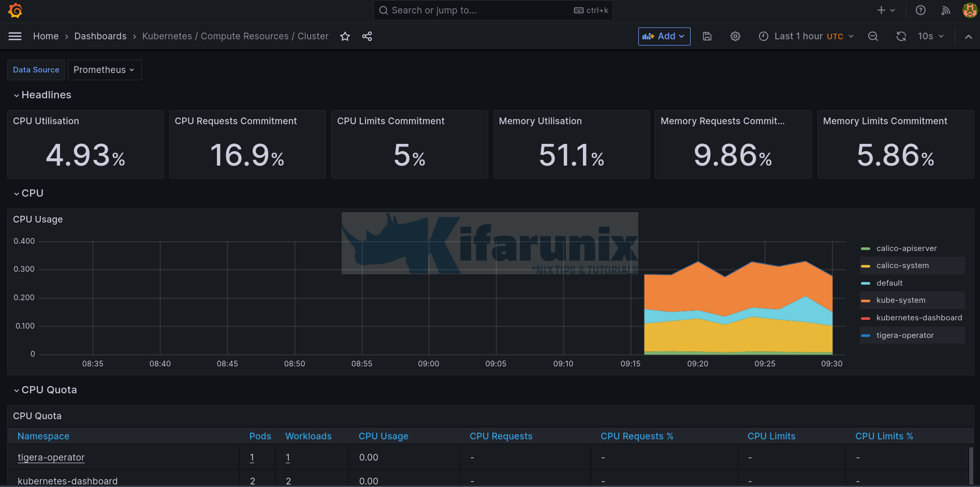Image resolution: width=980 pixels, height=487 pixels.
Task: Click the Add button to add a panel
Action: click(x=664, y=36)
